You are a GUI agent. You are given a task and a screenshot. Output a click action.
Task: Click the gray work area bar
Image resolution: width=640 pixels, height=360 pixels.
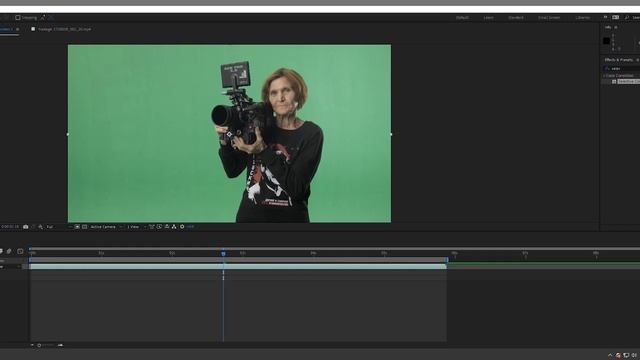(238, 260)
